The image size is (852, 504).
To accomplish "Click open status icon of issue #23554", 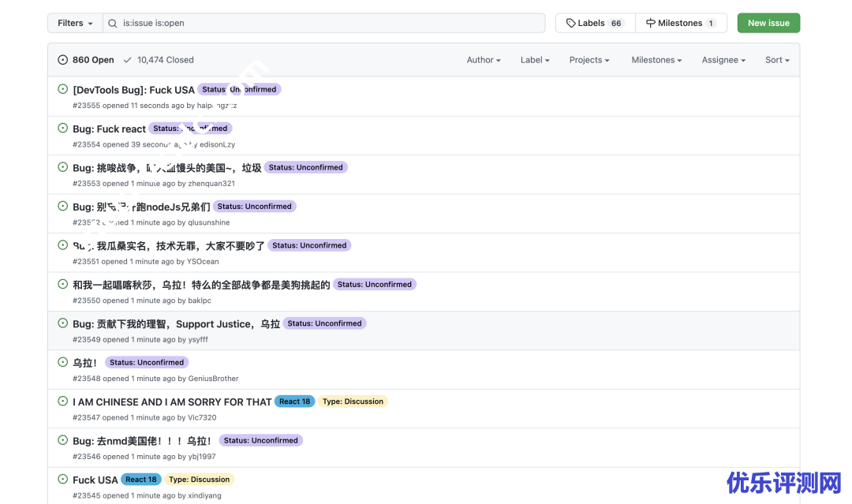I will pos(62,128).
